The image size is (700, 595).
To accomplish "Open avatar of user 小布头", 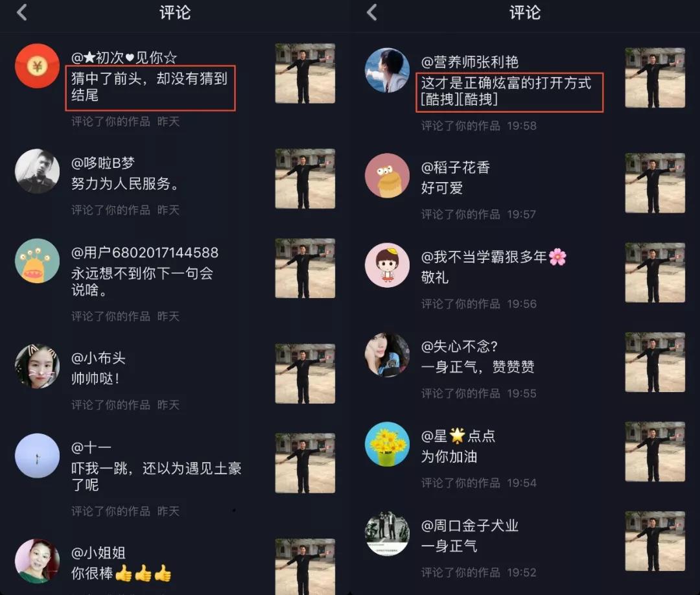I will 37,366.
